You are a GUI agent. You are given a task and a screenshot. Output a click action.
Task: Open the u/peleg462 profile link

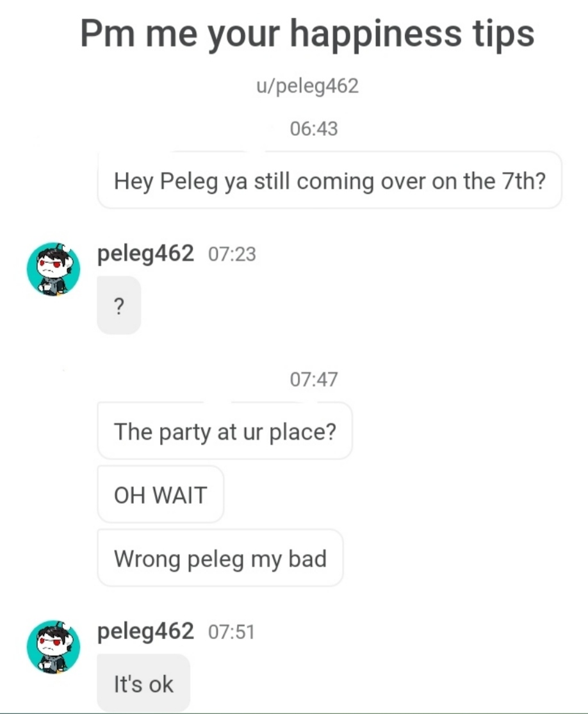(x=307, y=86)
